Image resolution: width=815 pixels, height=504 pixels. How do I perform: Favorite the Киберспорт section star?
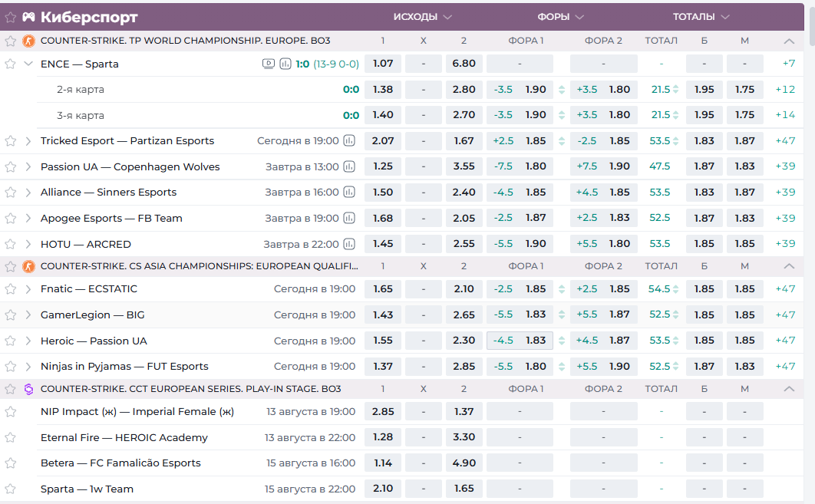[x=11, y=18]
